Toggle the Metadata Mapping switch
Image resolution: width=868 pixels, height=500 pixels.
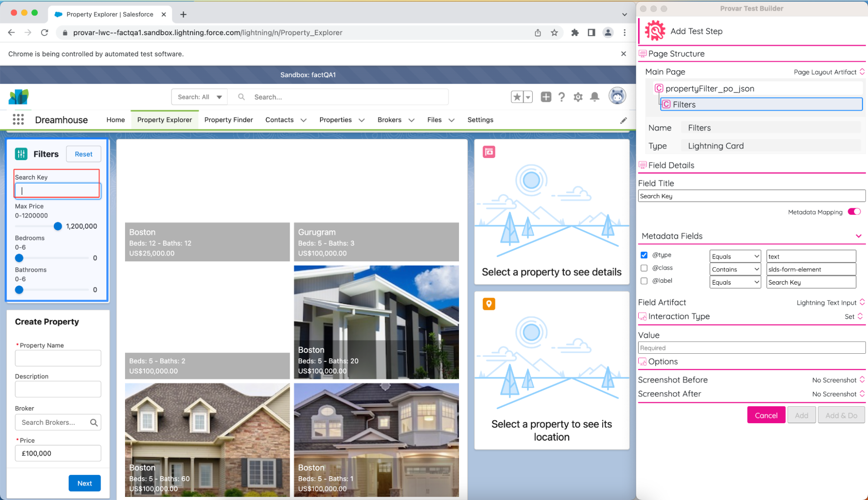(854, 212)
